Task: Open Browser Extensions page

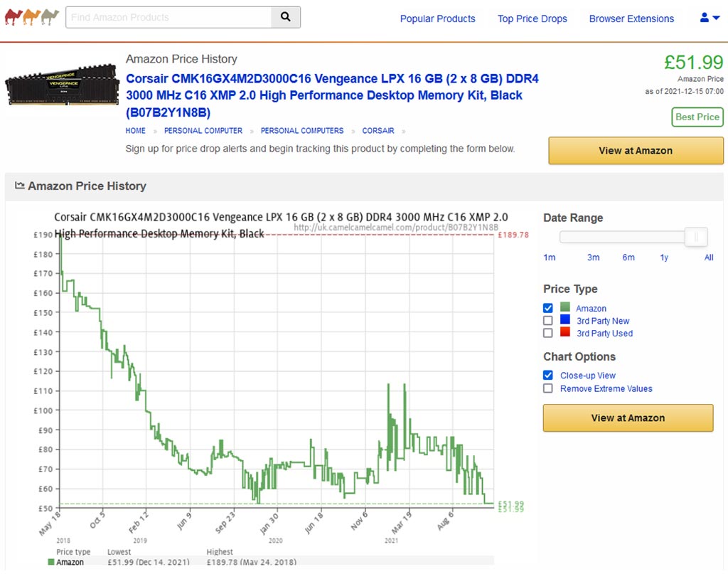Action: [631, 18]
